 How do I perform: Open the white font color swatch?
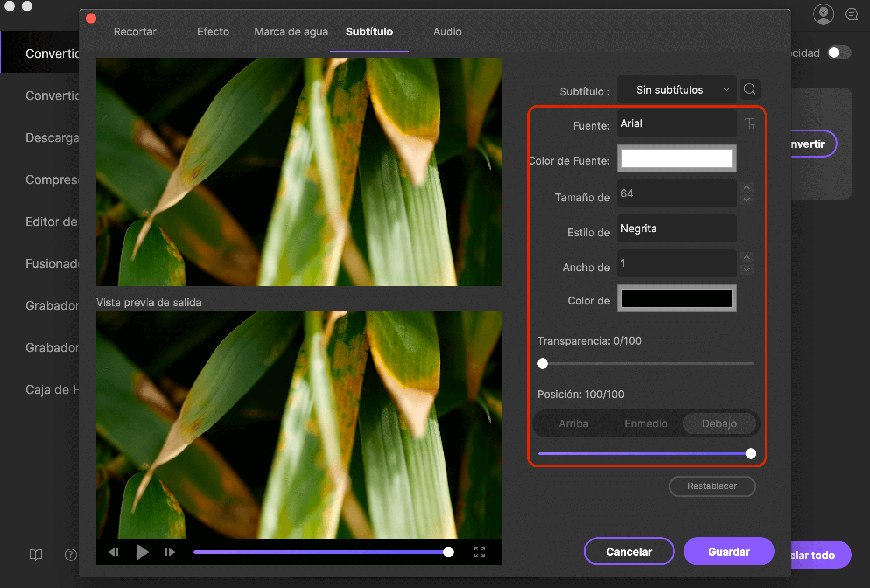click(677, 158)
